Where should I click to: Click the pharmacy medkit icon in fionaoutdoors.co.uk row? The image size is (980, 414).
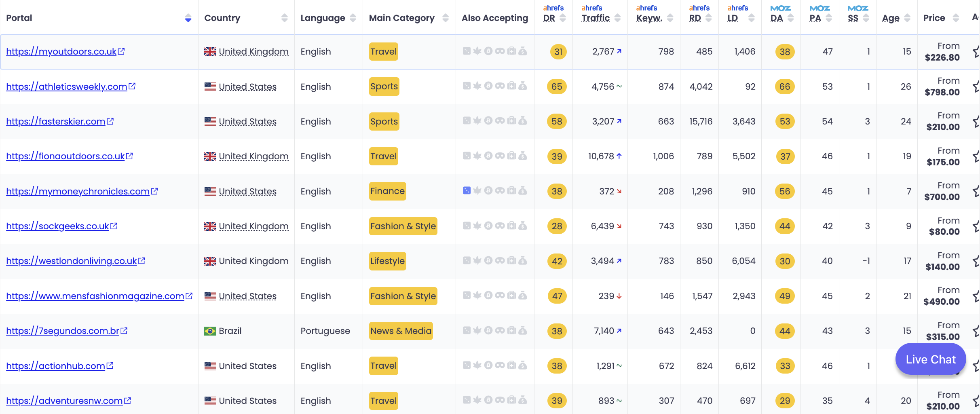512,156
